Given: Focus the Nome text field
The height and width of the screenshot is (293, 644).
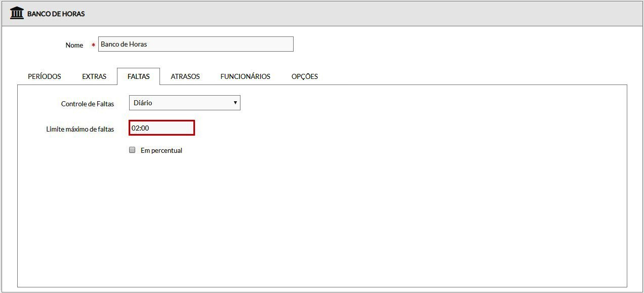Looking at the screenshot, I should tap(195, 44).
